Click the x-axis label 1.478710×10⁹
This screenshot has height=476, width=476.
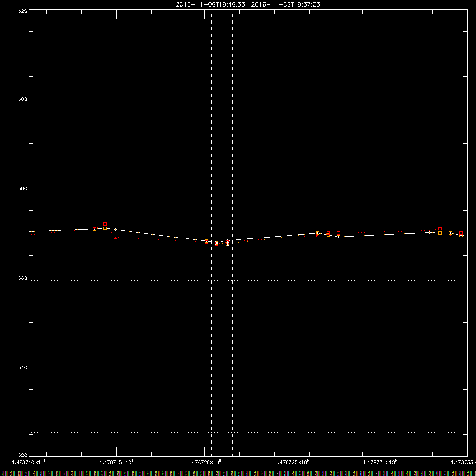29,462
